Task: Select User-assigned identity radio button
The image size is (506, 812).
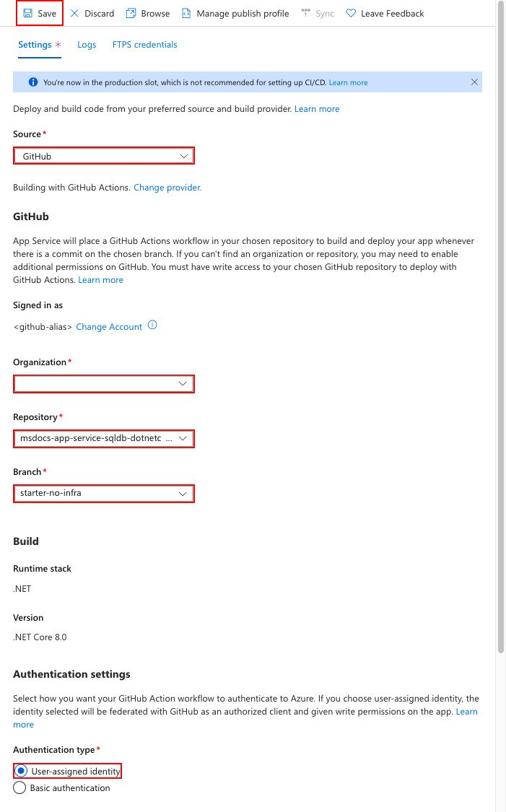Action: pyautogui.click(x=21, y=771)
